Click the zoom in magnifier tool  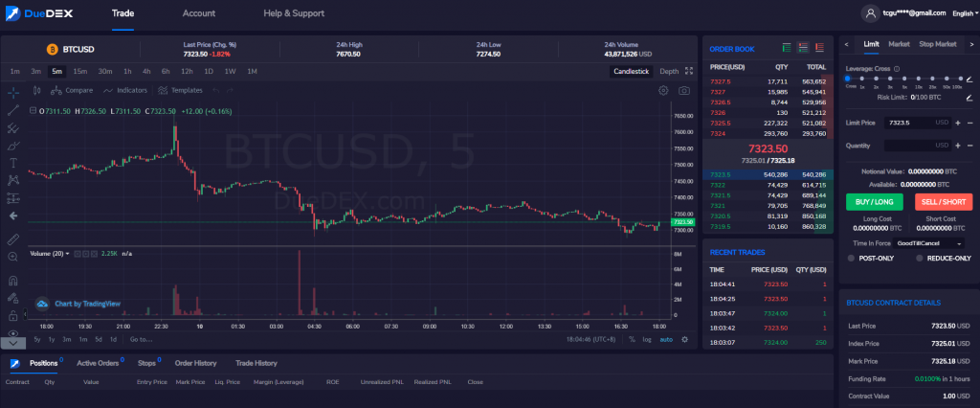coord(13,257)
